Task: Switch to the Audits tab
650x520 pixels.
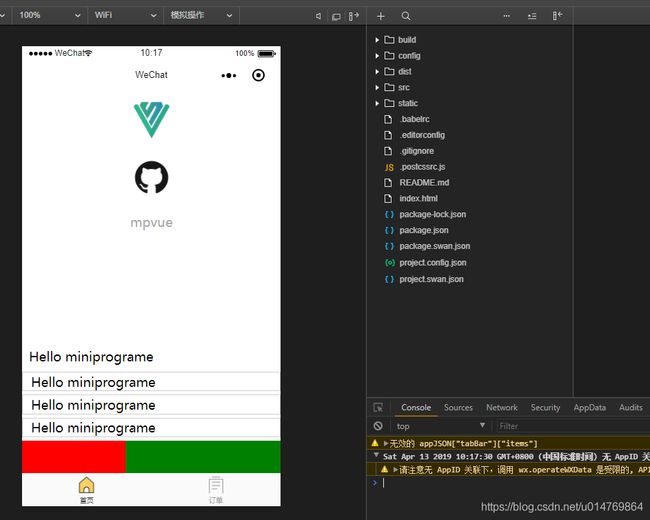Action: pos(631,408)
